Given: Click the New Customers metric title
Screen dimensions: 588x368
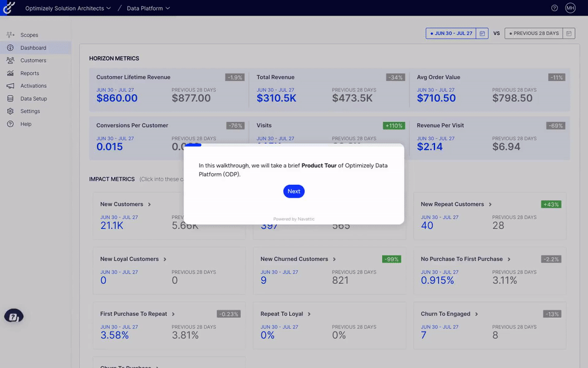Looking at the screenshot, I should [x=122, y=204].
